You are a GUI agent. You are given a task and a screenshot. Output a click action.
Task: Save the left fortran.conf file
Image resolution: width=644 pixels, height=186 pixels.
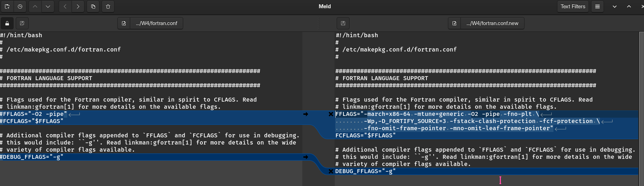pyautogui.click(x=22, y=23)
